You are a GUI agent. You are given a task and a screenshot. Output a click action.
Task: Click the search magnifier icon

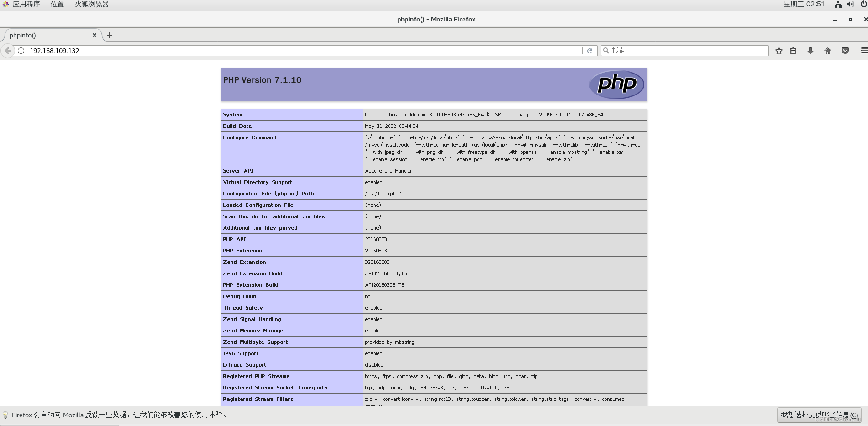(x=606, y=51)
